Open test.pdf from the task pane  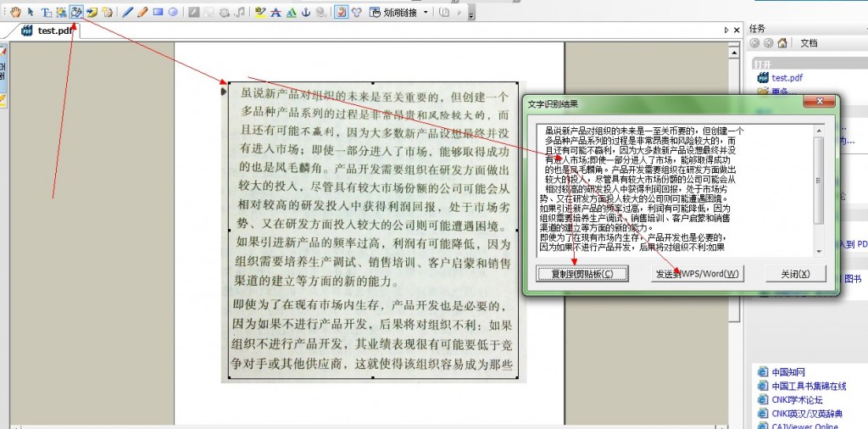click(x=787, y=78)
